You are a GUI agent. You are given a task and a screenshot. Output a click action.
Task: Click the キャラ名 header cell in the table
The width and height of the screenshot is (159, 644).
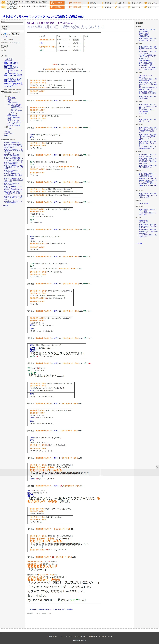click(47, 36)
